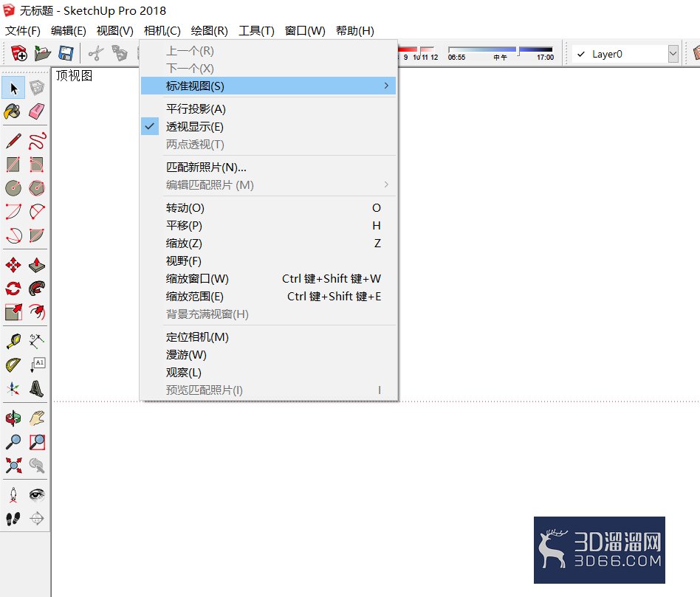700x597 pixels.
Task: Activate the Pan hand tool
Action: click(x=37, y=418)
